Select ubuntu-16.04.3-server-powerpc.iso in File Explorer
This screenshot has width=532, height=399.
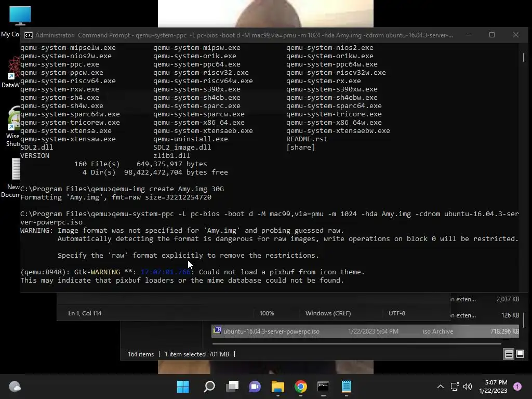pos(365,331)
